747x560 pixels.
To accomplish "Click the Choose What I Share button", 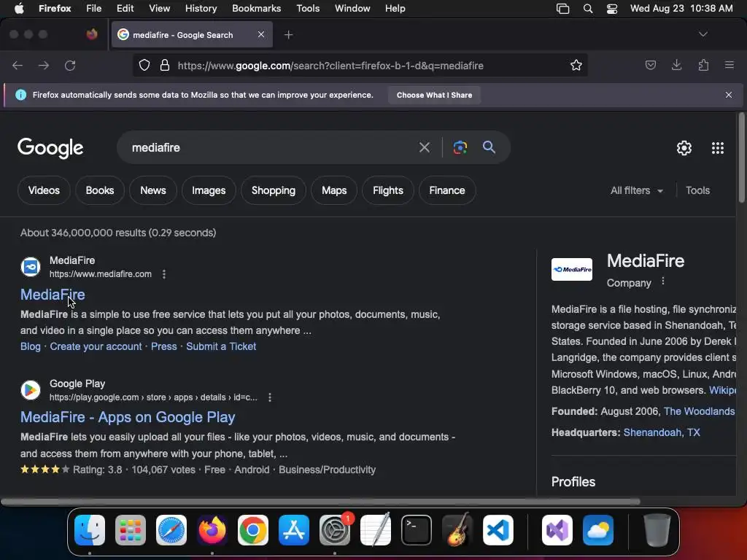I will (x=434, y=96).
